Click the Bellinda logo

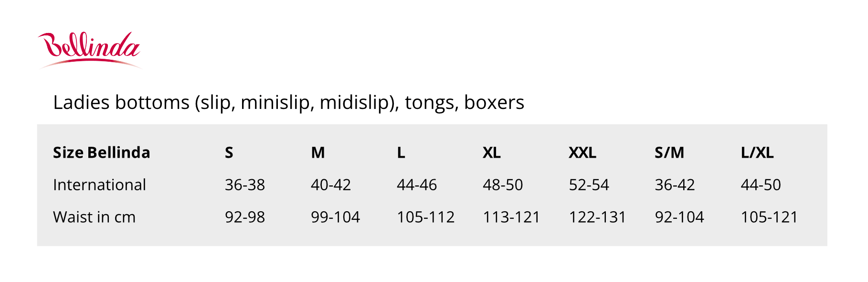90,50
